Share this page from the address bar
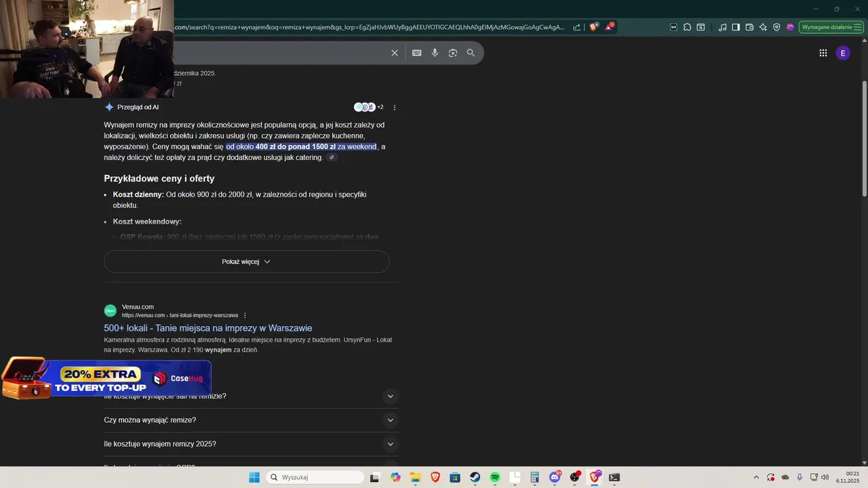Viewport: 868px width, 488px height. click(576, 27)
